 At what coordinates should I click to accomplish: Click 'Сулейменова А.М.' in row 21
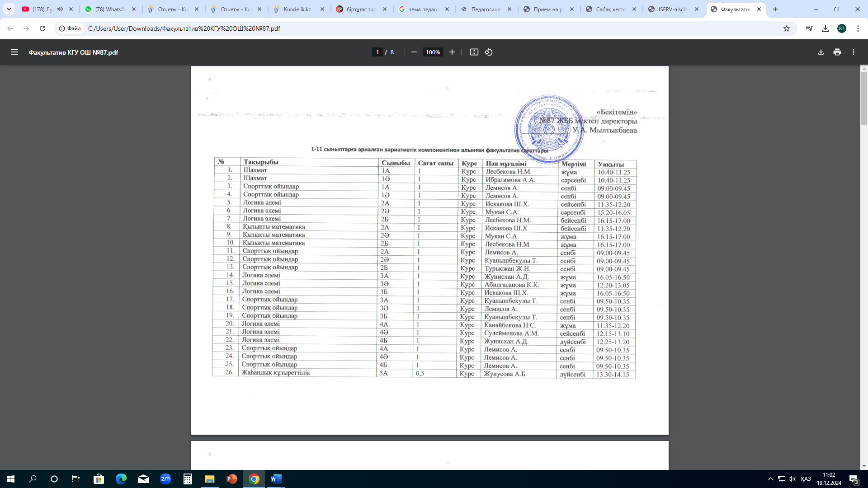point(511,333)
